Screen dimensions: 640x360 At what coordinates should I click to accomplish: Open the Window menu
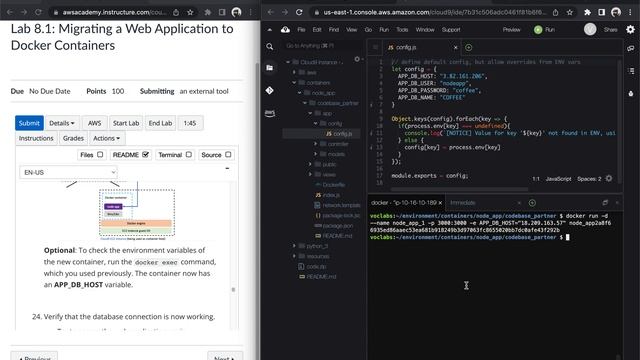[425, 30]
